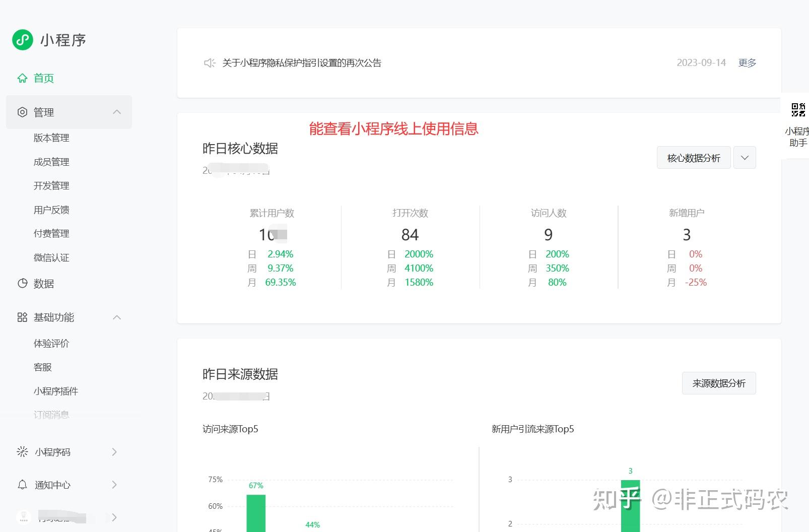Screen dimensions: 809x532
Task: Open 订阅消息 in the sidebar
Action: (x=51, y=415)
